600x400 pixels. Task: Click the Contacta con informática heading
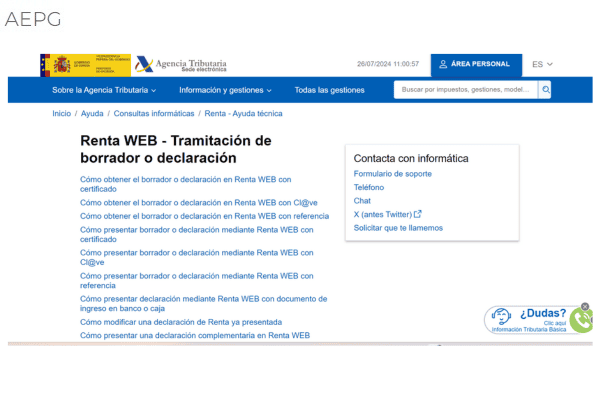[x=411, y=158]
